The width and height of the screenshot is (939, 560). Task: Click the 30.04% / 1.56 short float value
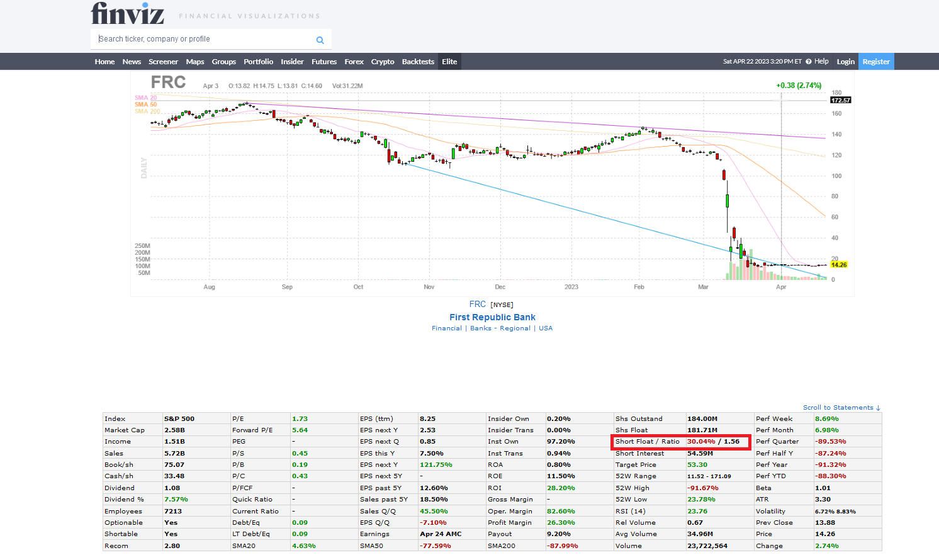pyautogui.click(x=713, y=442)
